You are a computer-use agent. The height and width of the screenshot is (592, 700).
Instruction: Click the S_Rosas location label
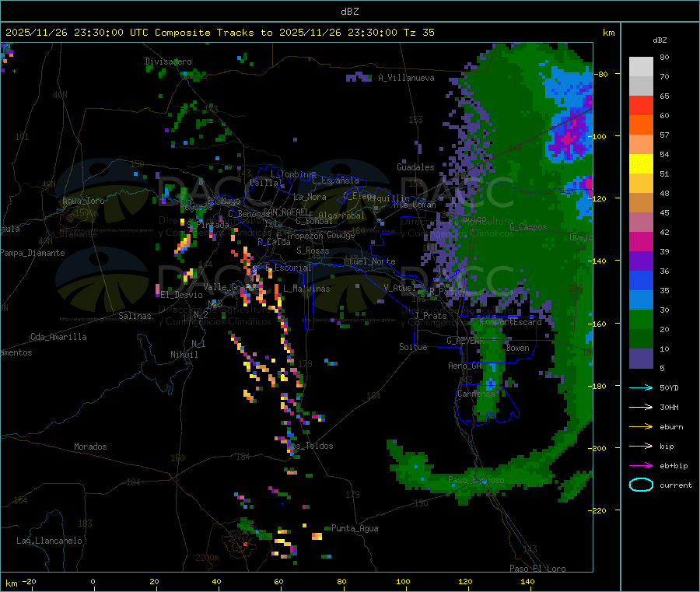[x=313, y=251]
